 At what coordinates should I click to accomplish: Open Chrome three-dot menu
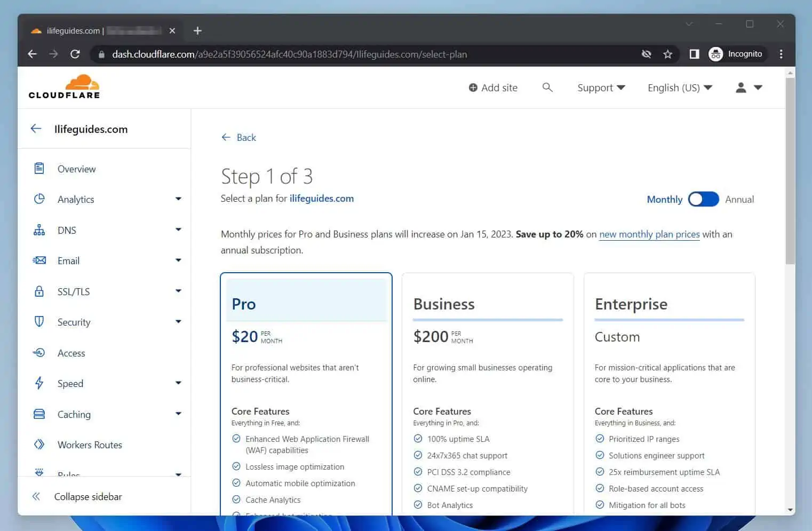pyautogui.click(x=781, y=54)
